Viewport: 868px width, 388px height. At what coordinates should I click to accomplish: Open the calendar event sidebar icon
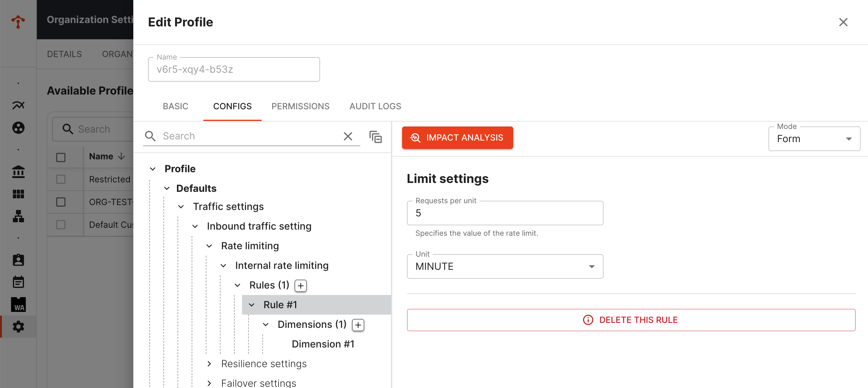[x=18, y=282]
